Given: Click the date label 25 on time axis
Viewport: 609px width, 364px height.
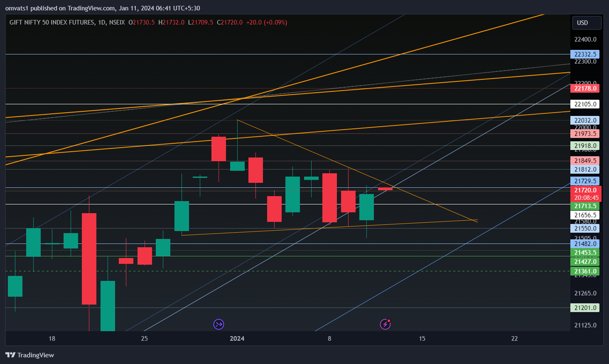Looking at the screenshot, I should pyautogui.click(x=144, y=339).
